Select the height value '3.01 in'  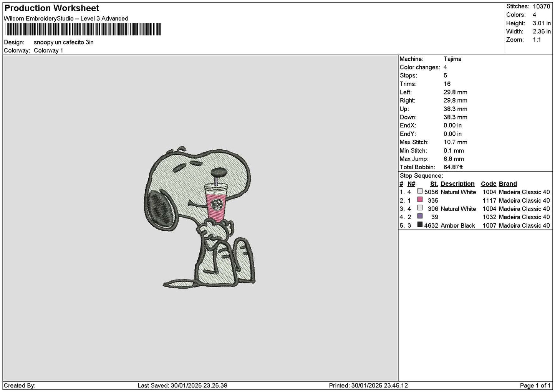click(542, 23)
